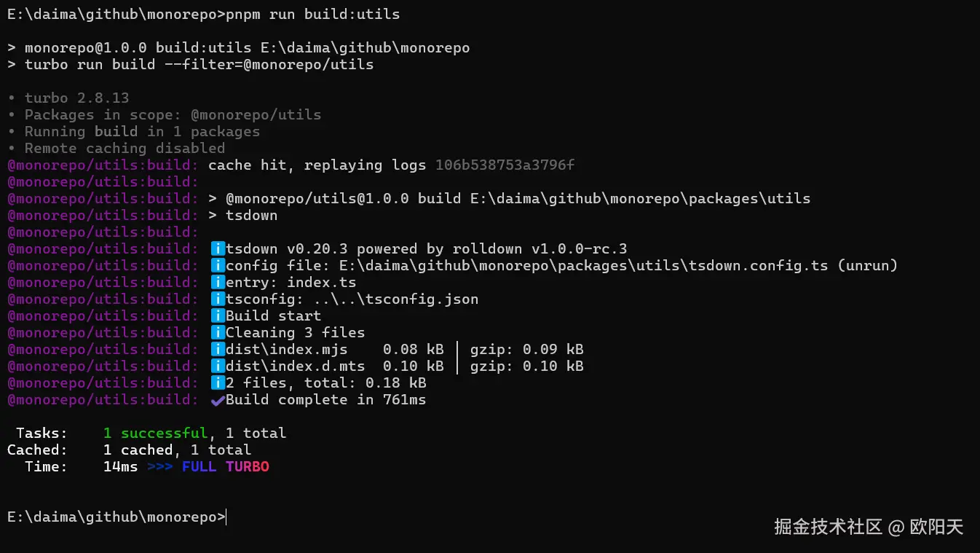The height and width of the screenshot is (553, 980).
Task: Click the 'pnpm run build:utils' command text
Action: [x=312, y=15]
